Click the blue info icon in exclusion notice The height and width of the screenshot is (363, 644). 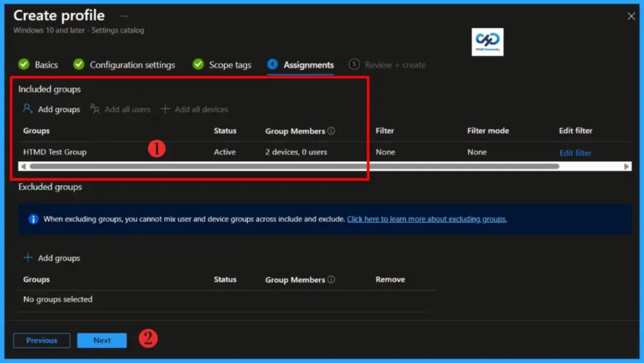tap(33, 219)
